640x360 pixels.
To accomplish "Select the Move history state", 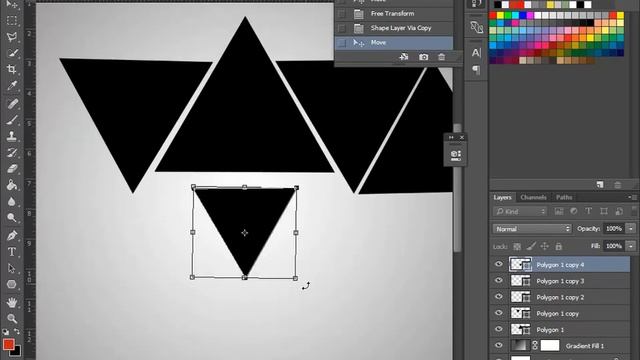I will [x=393, y=42].
